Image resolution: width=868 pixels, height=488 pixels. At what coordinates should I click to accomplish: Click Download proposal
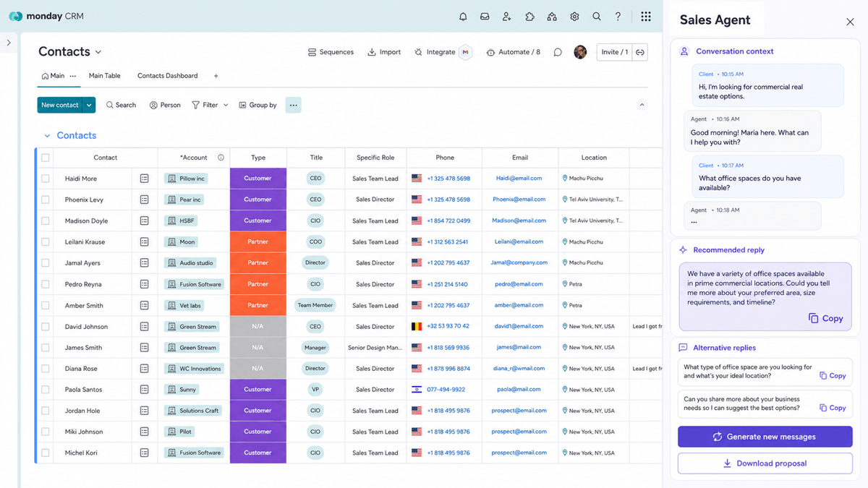coord(765,463)
